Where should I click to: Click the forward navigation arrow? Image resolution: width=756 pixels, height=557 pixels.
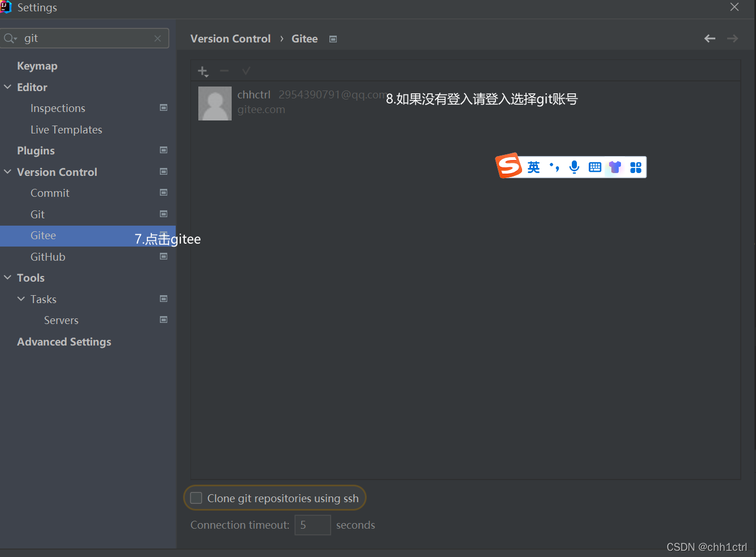point(733,38)
